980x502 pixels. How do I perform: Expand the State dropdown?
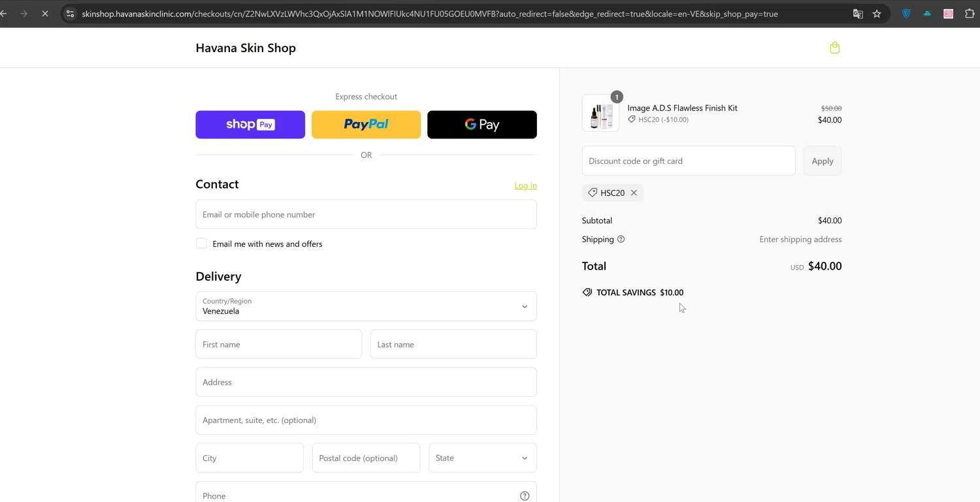[x=482, y=458]
